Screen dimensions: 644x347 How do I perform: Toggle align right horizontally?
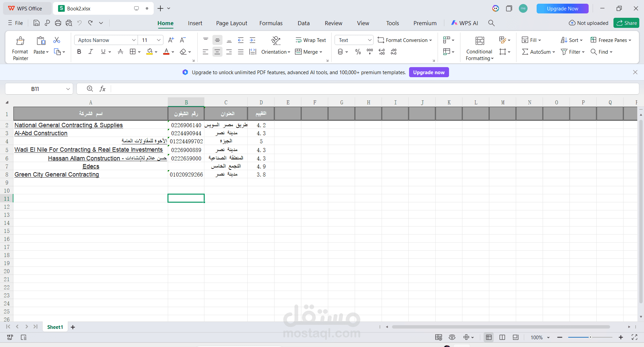229,52
